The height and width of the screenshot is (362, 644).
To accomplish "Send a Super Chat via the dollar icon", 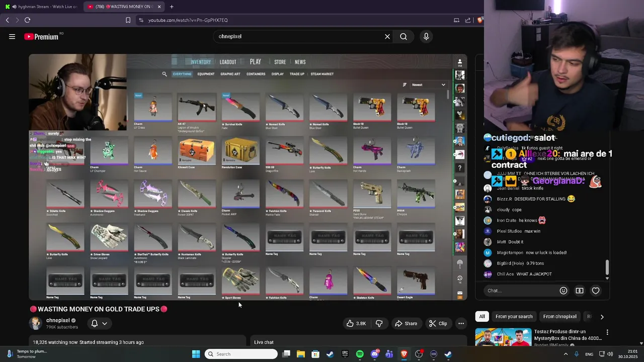I will point(580,291).
